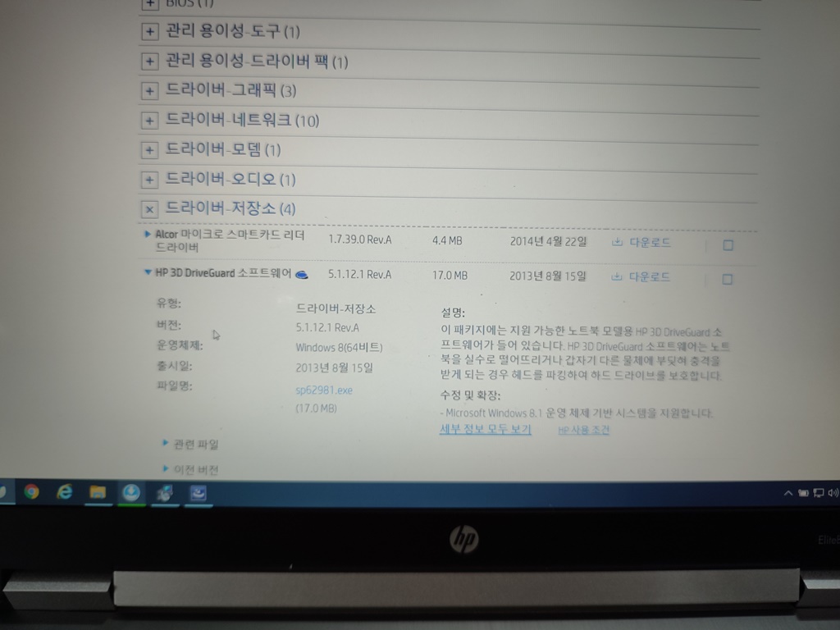Select the 17.0 MB size in DriveGuard row
Viewport: 840px width, 630px height.
[450, 276]
